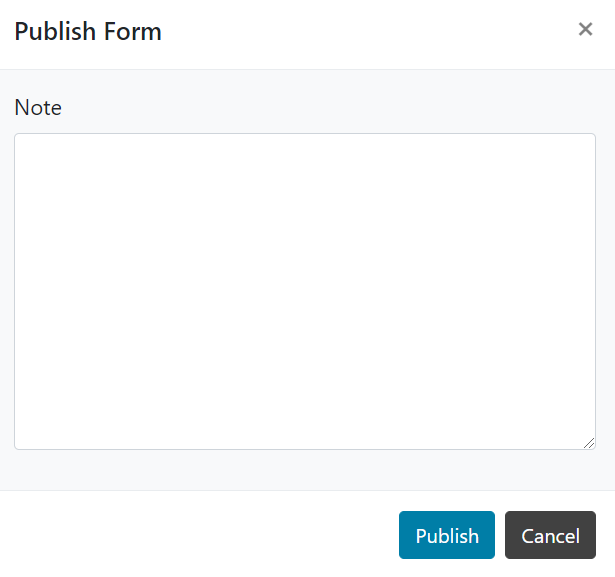
Task: Select the resize grip of Note box
Action: [x=589, y=442]
